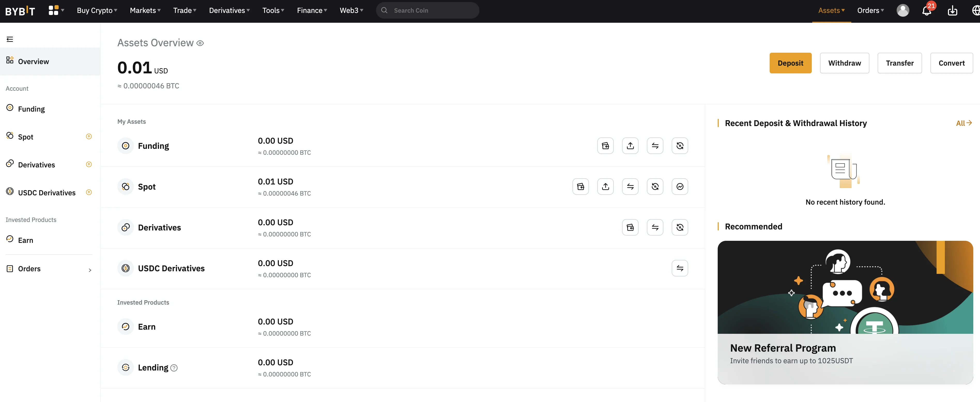Open notifications bell with 21 badge

point(927,11)
